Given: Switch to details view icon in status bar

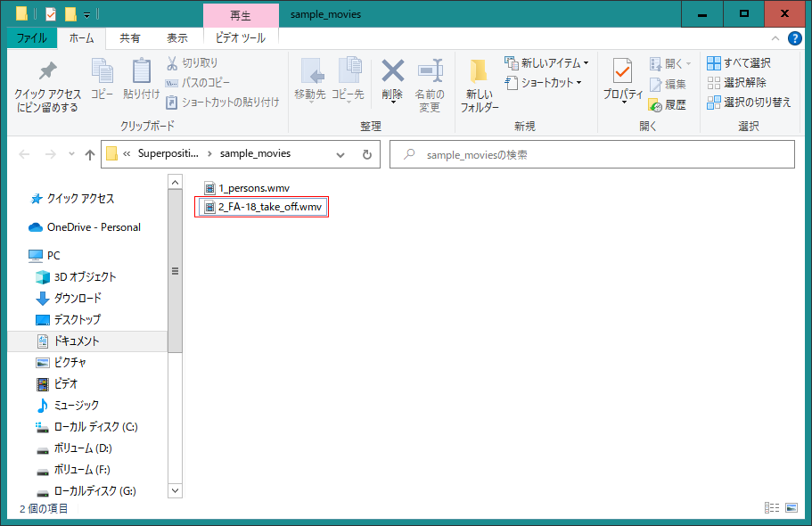Looking at the screenshot, I should pos(772,508).
